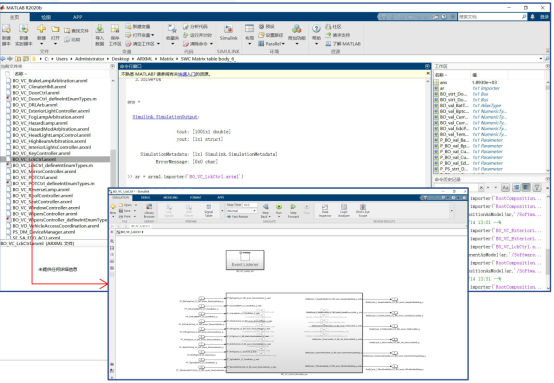Expand the Review Results gallery arrow
554x383 pixels.
(452, 211)
